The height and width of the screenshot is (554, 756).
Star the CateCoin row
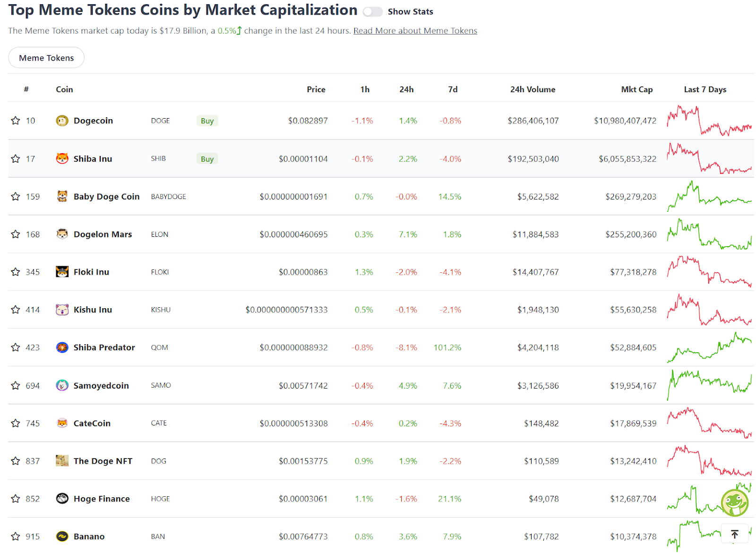tap(16, 423)
